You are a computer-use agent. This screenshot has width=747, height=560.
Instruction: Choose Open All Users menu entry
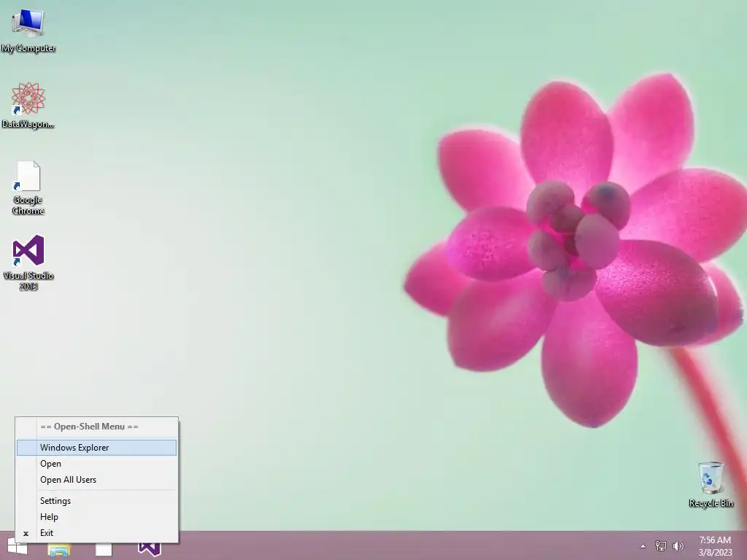click(97, 480)
